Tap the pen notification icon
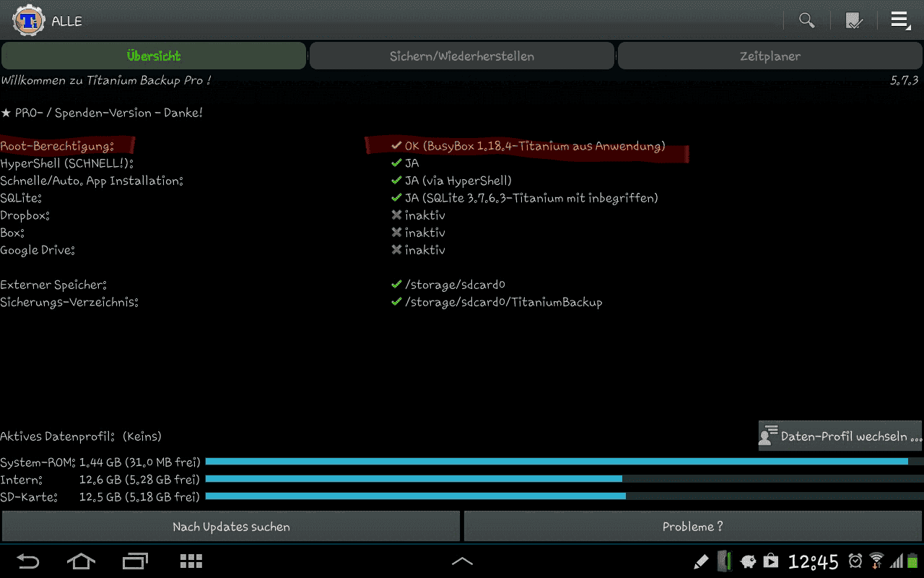This screenshot has width=924, height=578. (700, 561)
